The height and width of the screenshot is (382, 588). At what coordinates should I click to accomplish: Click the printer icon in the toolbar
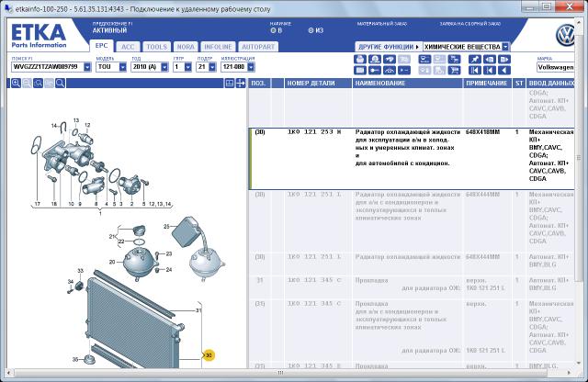pyautogui.click(x=360, y=60)
